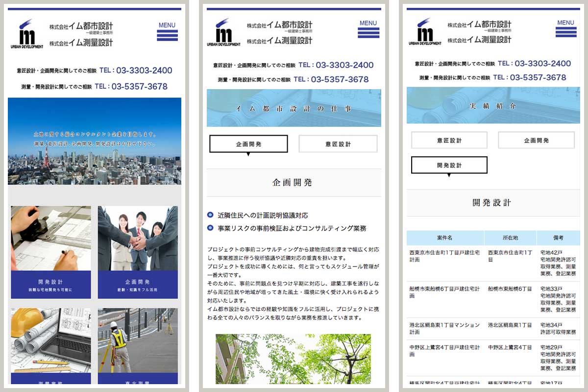Toggle the 企画開発 tab on the middle page
This screenshot has width=588, height=392.
248,144
